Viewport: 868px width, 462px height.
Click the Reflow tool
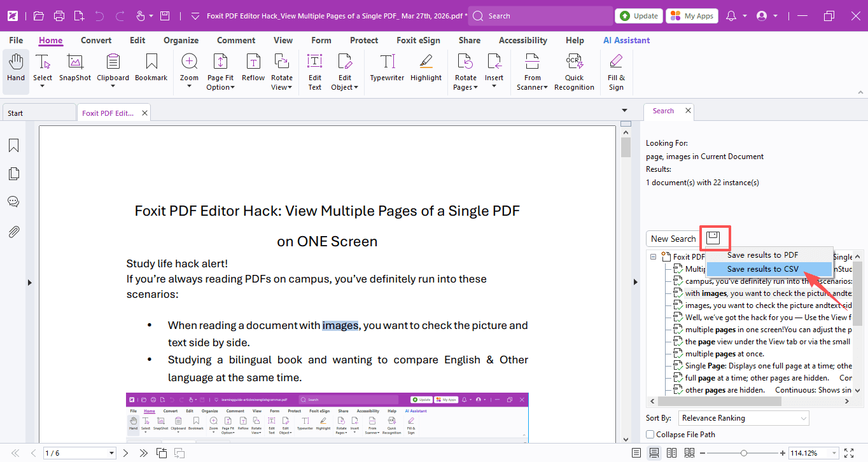[x=253, y=69]
